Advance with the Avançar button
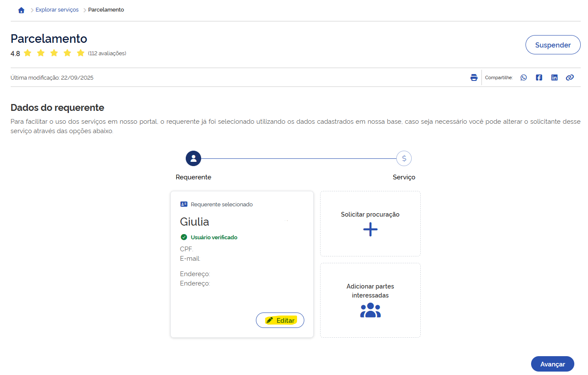Viewport: 588px width, 375px height. pyautogui.click(x=552, y=364)
